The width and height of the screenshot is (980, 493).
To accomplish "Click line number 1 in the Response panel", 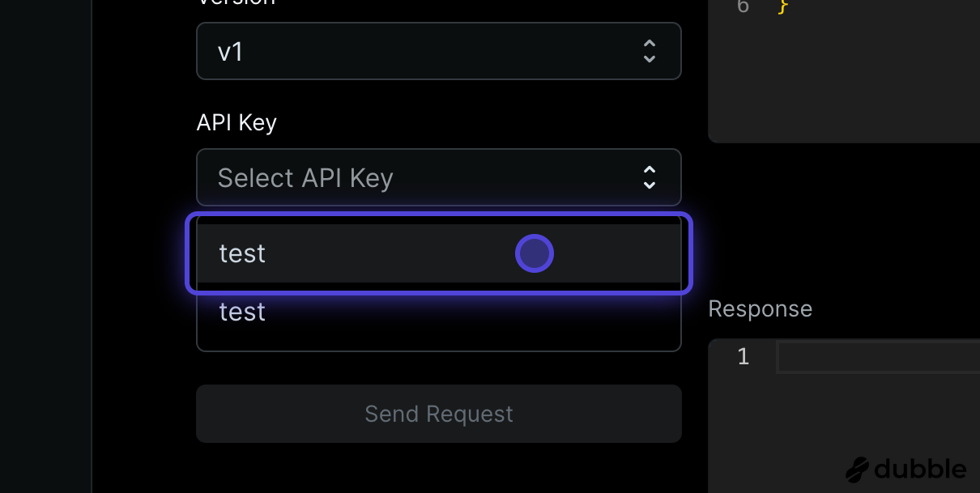I will point(743,356).
